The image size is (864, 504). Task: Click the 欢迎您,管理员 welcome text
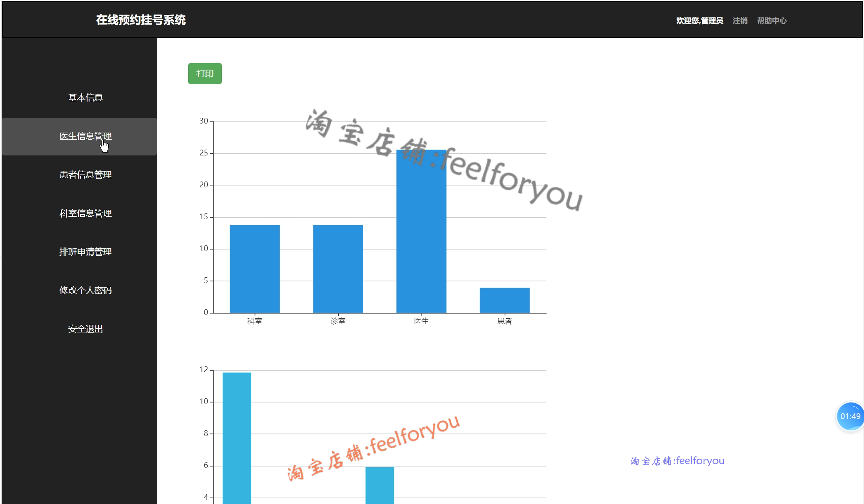[x=699, y=21]
